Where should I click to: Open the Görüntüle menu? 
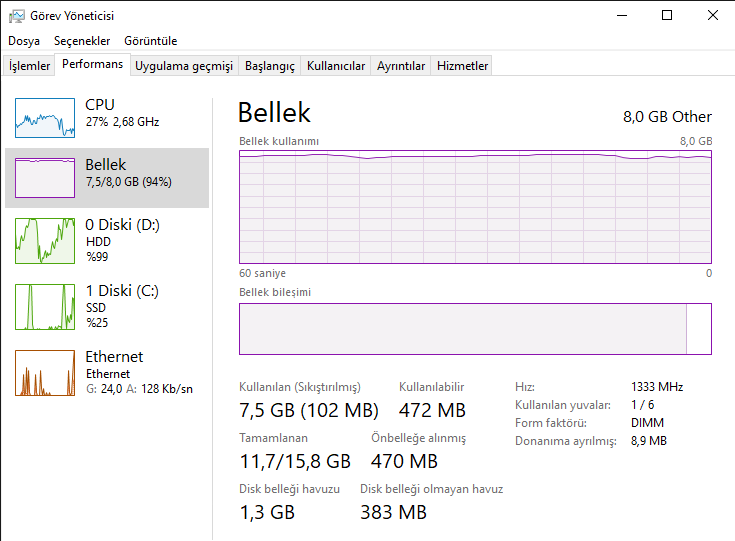(150, 41)
